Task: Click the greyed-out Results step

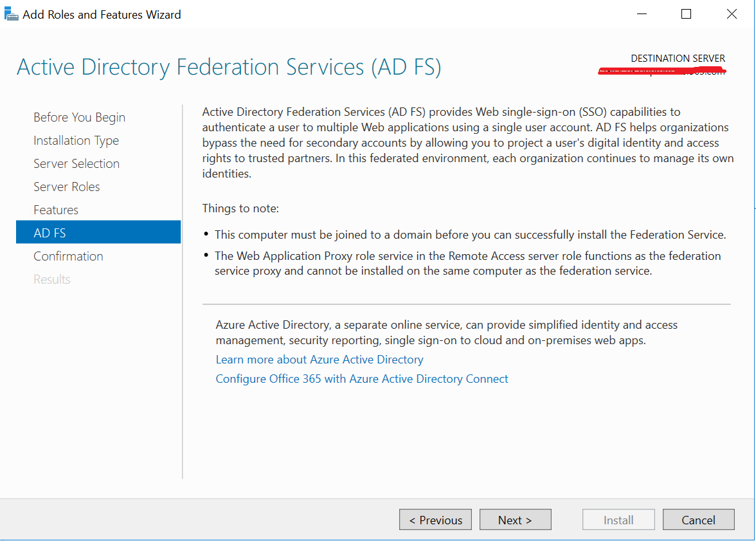Action: click(52, 279)
